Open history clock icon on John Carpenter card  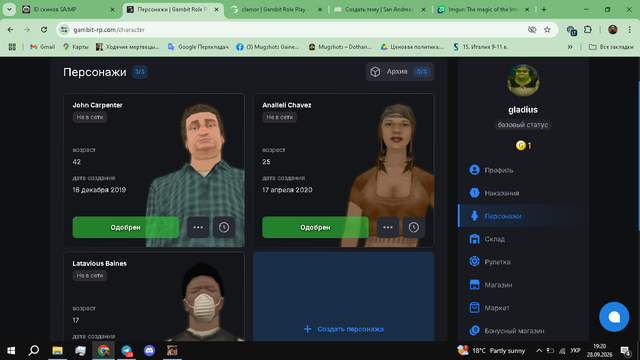click(x=224, y=227)
